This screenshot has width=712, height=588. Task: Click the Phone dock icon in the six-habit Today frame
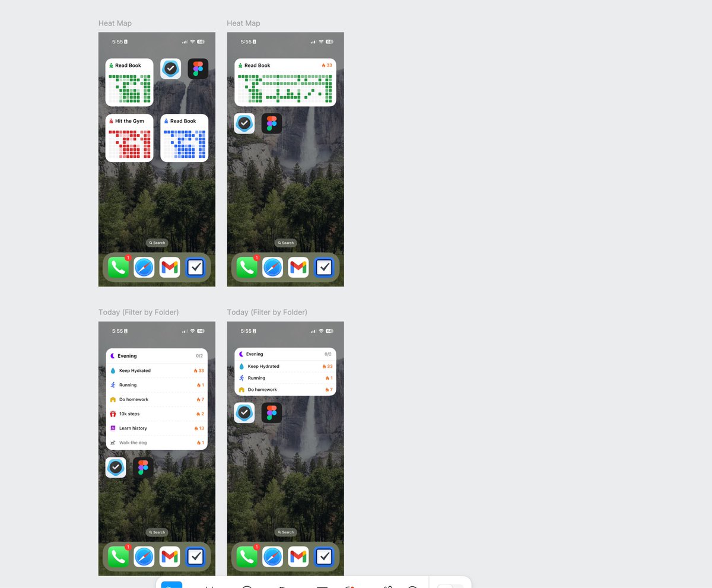(119, 557)
